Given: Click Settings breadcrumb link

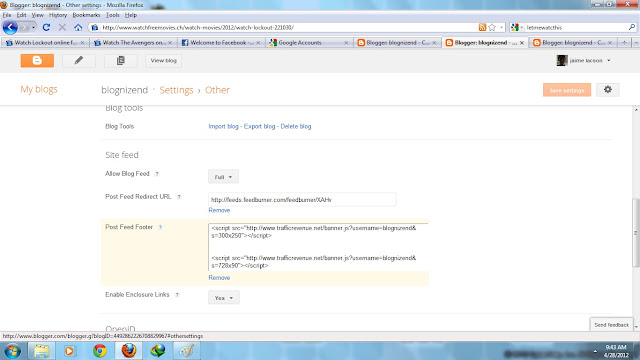Looking at the screenshot, I should click(x=176, y=90).
